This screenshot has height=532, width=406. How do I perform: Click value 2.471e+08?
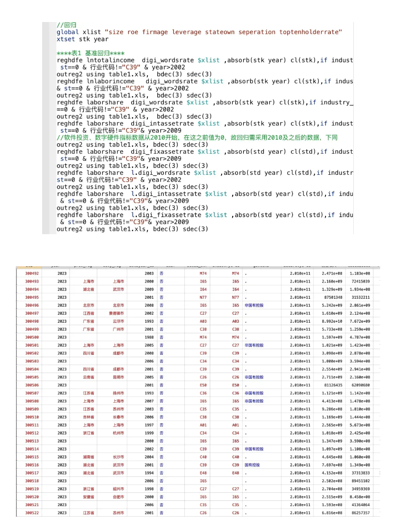[332, 273]
